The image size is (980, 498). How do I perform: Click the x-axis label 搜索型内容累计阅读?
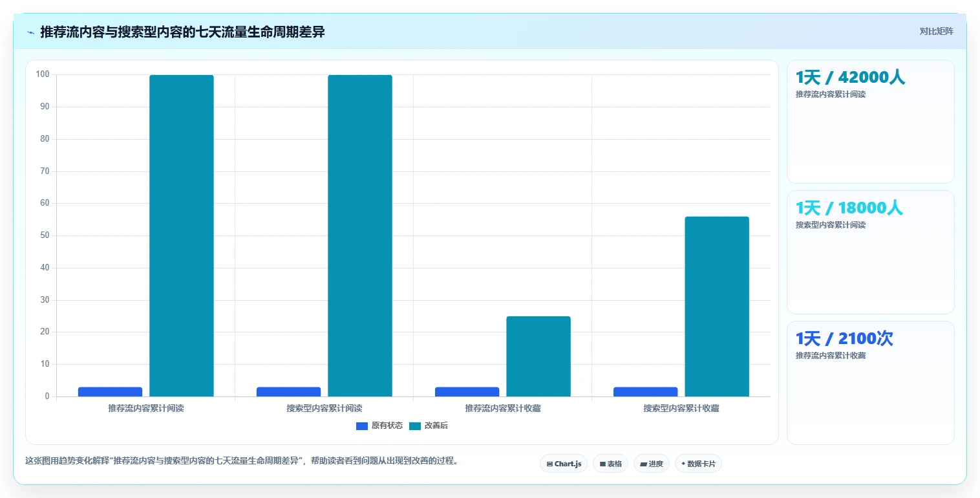tap(325, 408)
